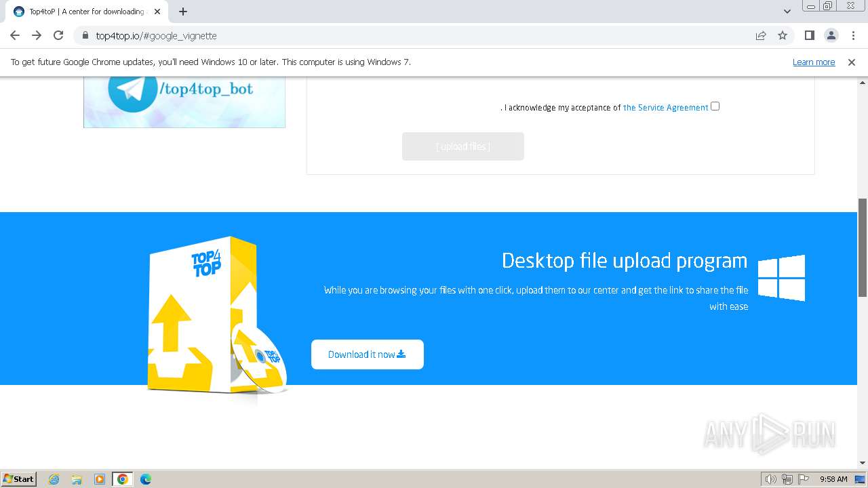Close the Top4toP tab

click(x=157, y=12)
